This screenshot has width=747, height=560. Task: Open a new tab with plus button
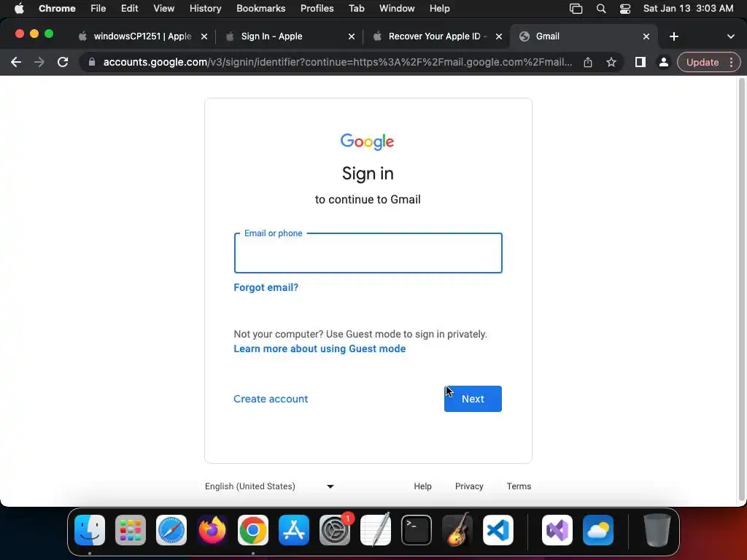click(673, 36)
